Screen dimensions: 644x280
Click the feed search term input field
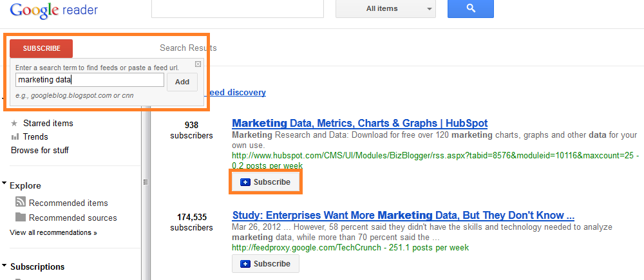pos(90,80)
